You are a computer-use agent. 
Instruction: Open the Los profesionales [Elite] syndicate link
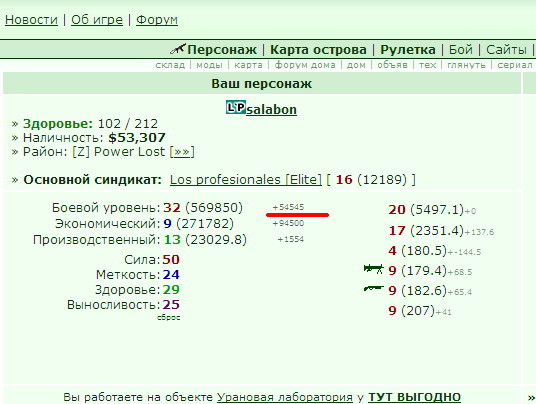pos(246,180)
